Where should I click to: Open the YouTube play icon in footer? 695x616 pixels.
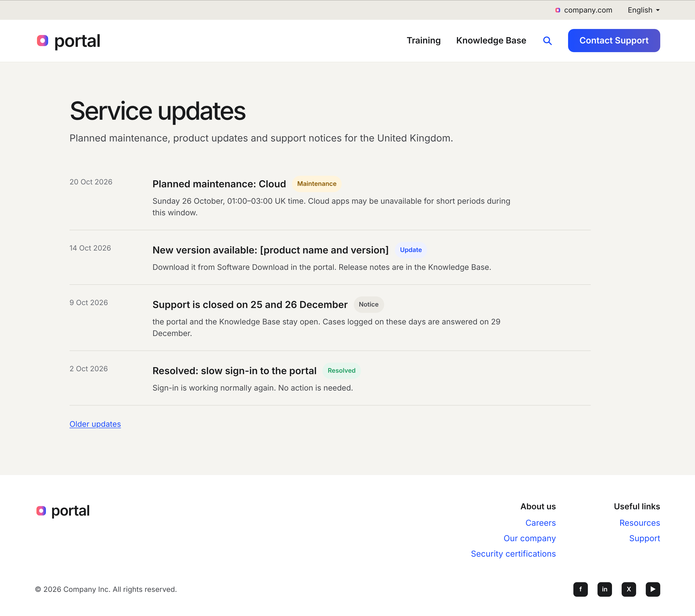click(x=653, y=589)
